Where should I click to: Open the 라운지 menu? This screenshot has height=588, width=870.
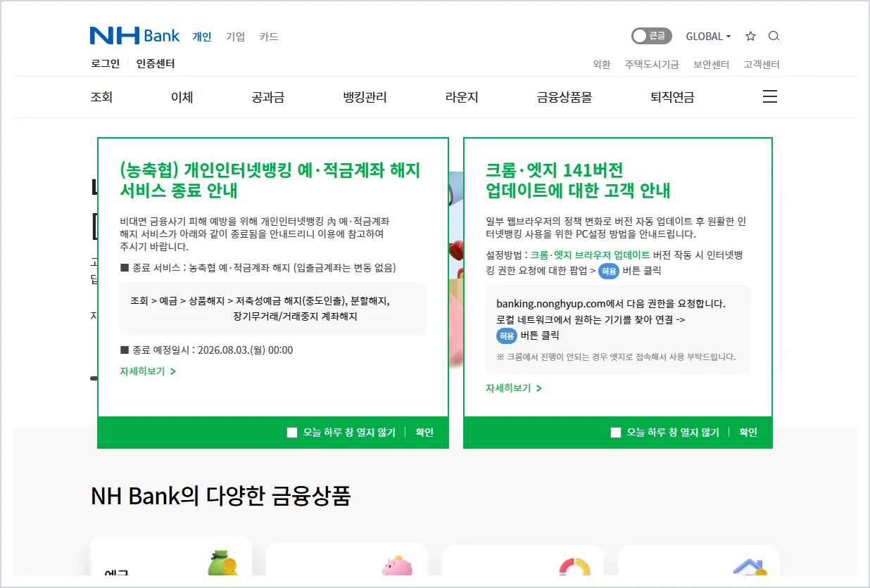[x=462, y=98]
